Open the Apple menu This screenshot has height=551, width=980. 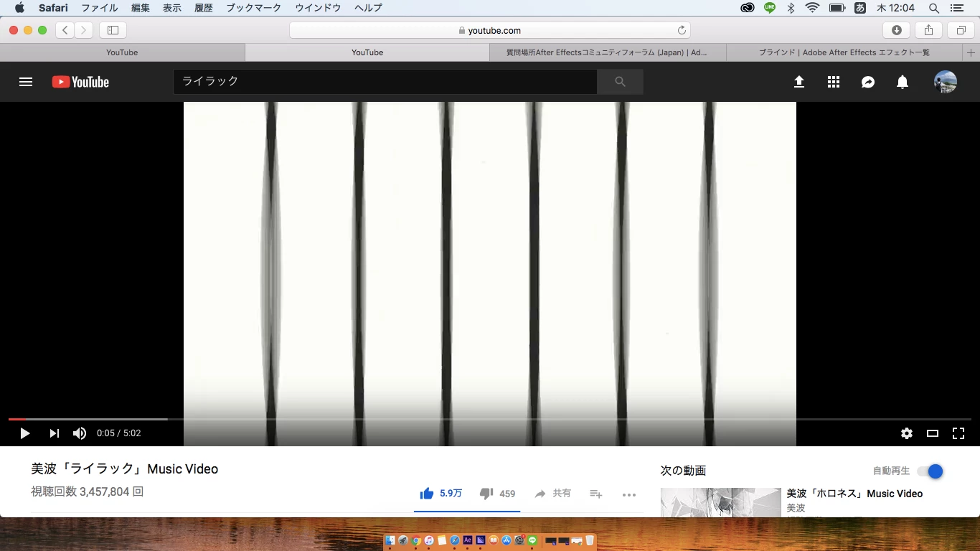click(x=19, y=8)
